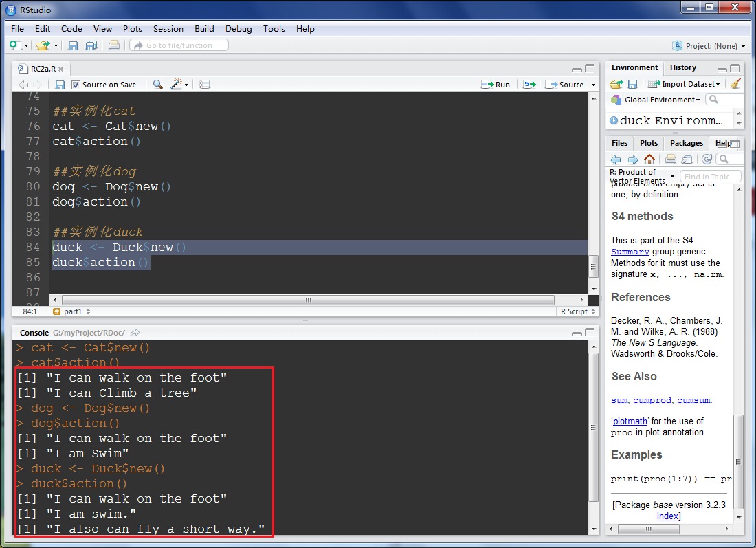This screenshot has height=548, width=756.
Task: Go to Help home page icon
Action: pos(649,160)
